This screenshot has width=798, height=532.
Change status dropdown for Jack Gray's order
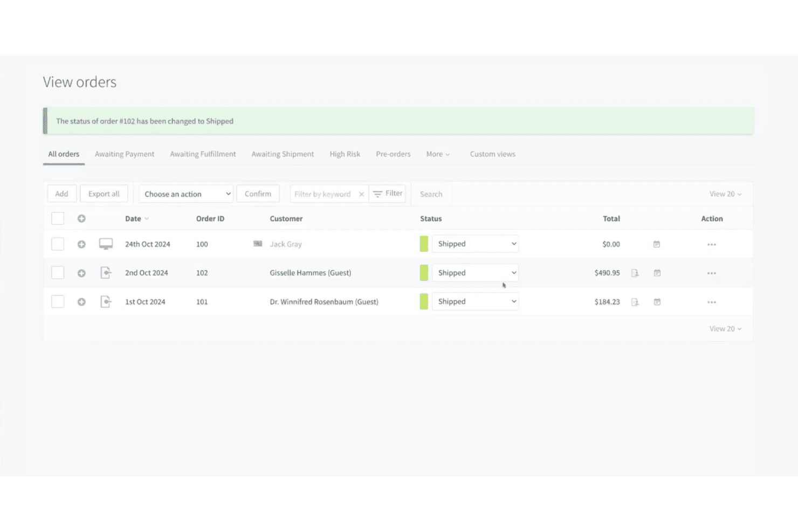pyautogui.click(x=475, y=244)
